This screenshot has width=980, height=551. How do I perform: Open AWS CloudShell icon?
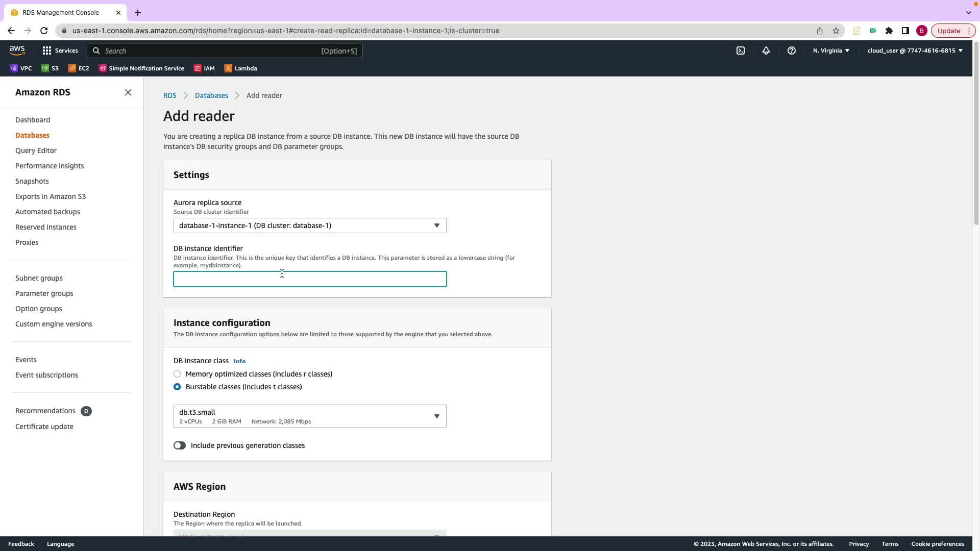point(741,51)
